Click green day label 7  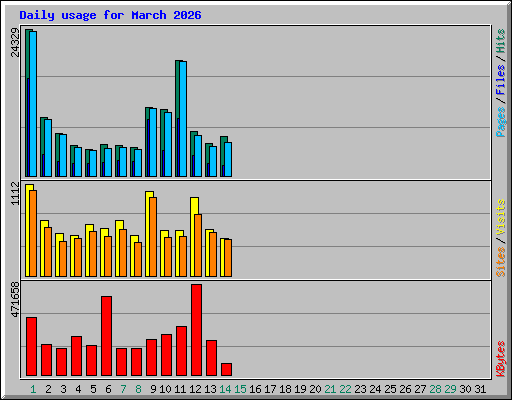[x=123, y=389]
